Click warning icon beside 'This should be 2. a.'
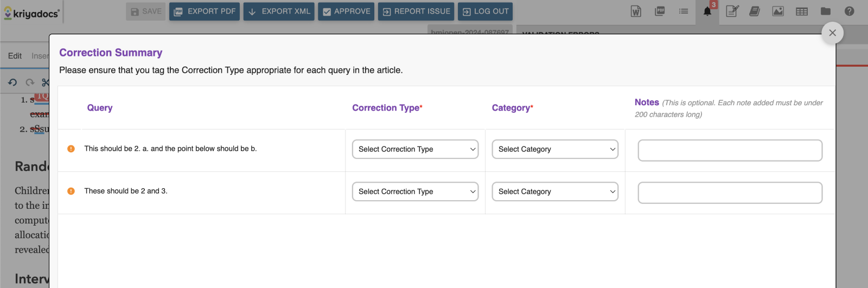 (71, 149)
